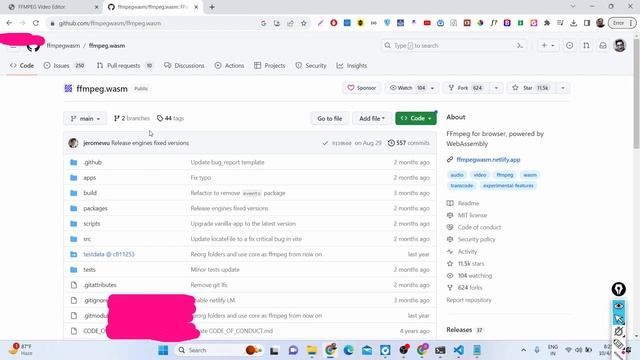Viewport: 640px width, 360px height.
Task: Open Visual Studio Code from the taskbar
Action: [458, 350]
